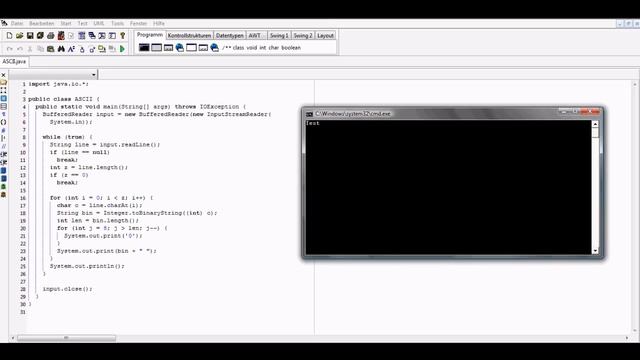Click the four-corner squares icon in sidebar
This screenshot has width=640, height=360.
tap(3, 91)
